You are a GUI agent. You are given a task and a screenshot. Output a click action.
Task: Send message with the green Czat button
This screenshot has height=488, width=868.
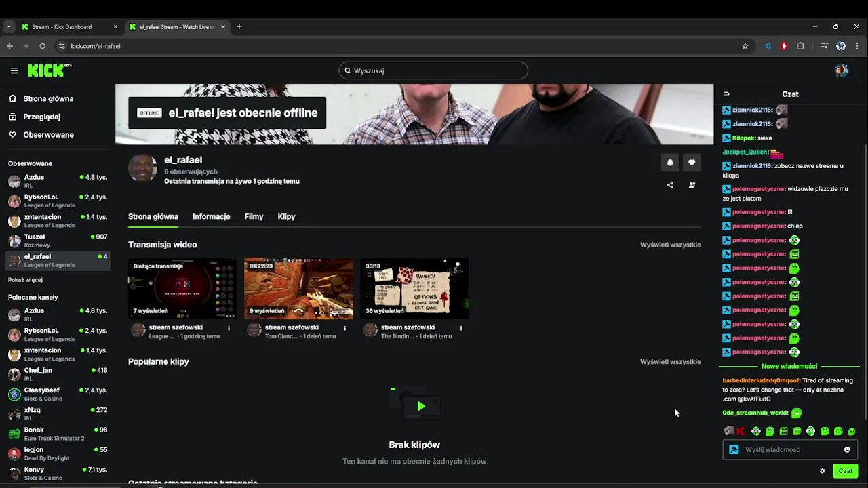point(845,471)
